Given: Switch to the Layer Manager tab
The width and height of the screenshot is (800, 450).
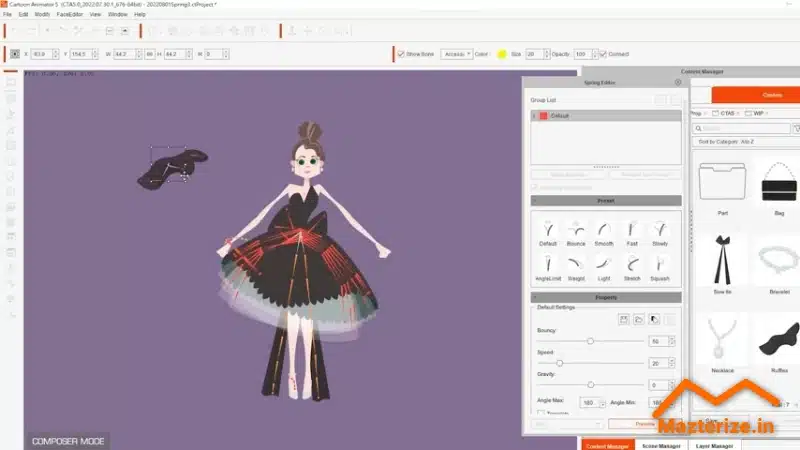Looking at the screenshot, I should pos(714,445).
